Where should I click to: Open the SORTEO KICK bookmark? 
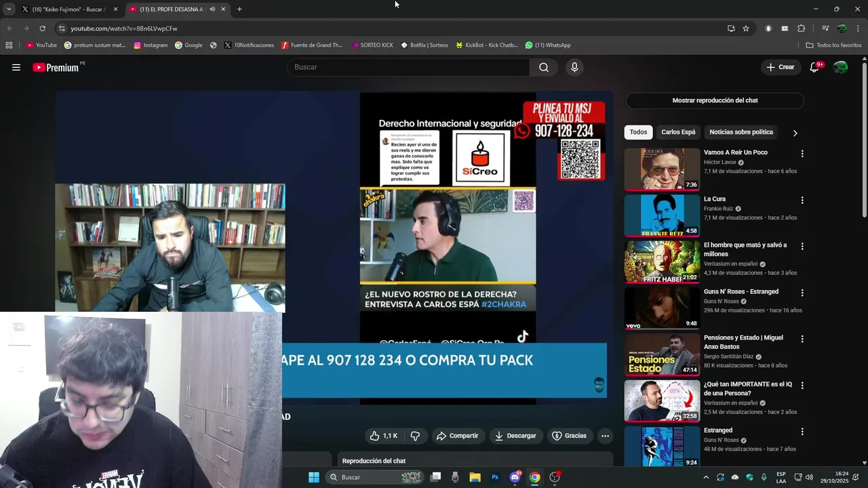(372, 45)
